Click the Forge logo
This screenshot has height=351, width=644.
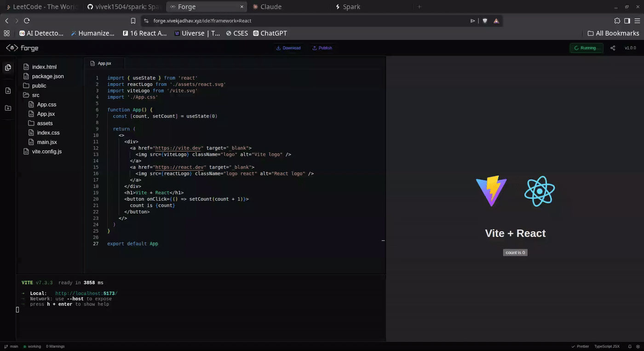point(22,48)
